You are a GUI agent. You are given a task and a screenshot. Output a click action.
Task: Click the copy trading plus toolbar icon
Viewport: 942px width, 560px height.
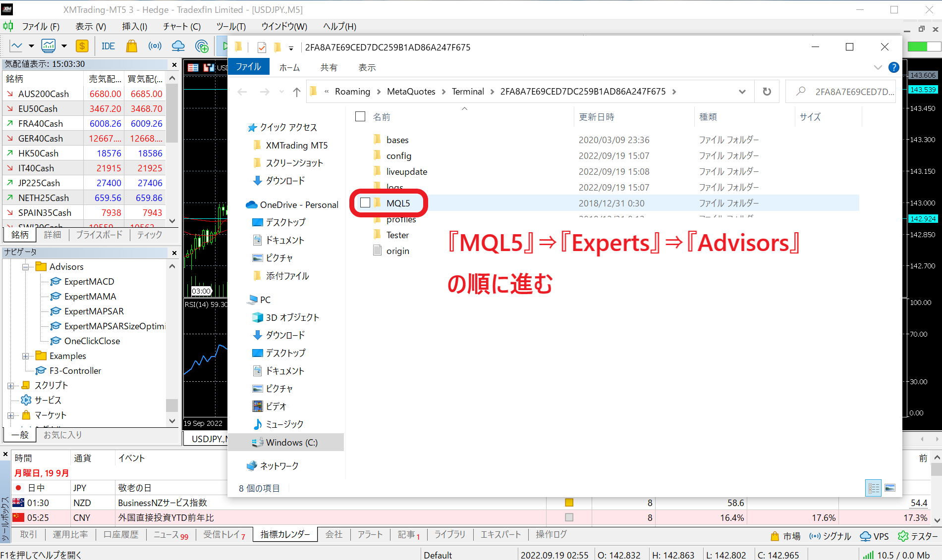pos(202,46)
